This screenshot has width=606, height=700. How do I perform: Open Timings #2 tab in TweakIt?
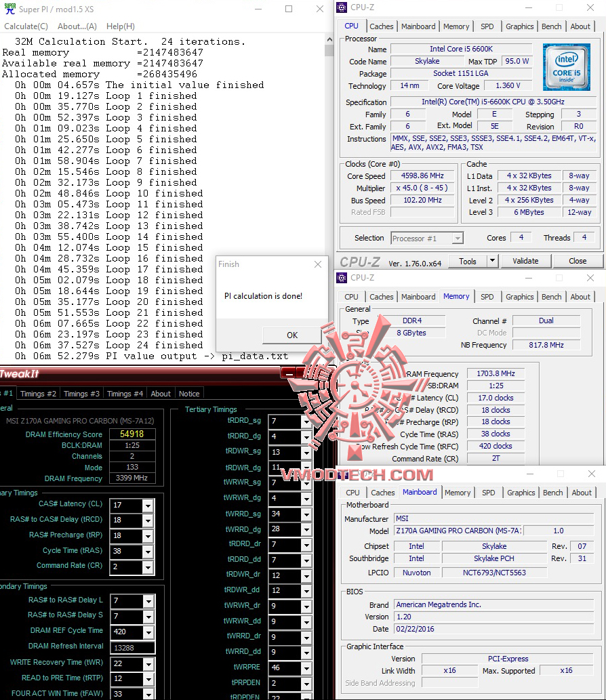point(39,394)
